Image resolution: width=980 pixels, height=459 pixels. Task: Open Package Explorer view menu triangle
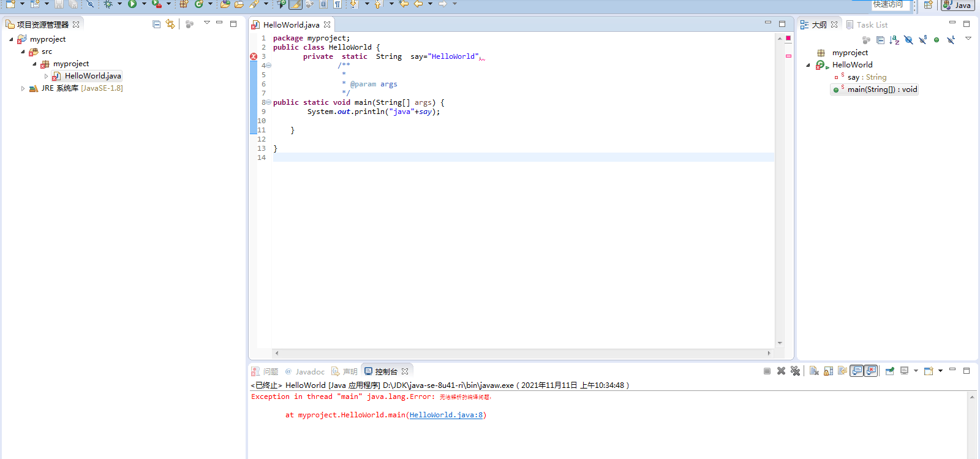(207, 23)
